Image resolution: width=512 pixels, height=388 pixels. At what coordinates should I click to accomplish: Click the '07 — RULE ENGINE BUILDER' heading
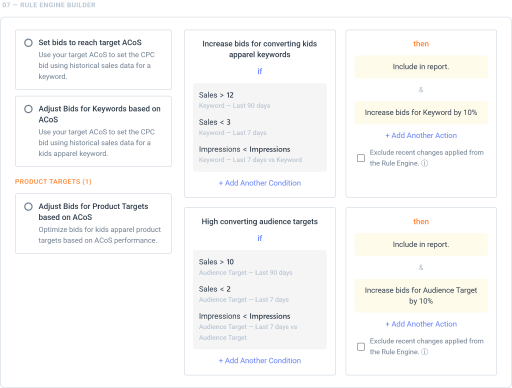(49, 5)
